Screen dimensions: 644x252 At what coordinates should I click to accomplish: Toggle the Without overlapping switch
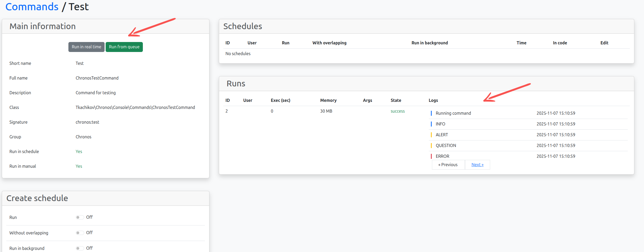[x=80, y=233]
